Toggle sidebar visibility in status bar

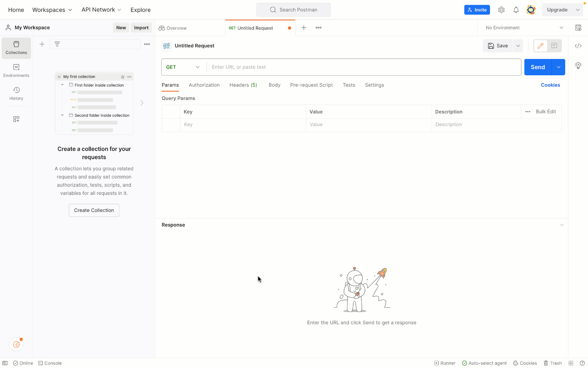pos(5,363)
